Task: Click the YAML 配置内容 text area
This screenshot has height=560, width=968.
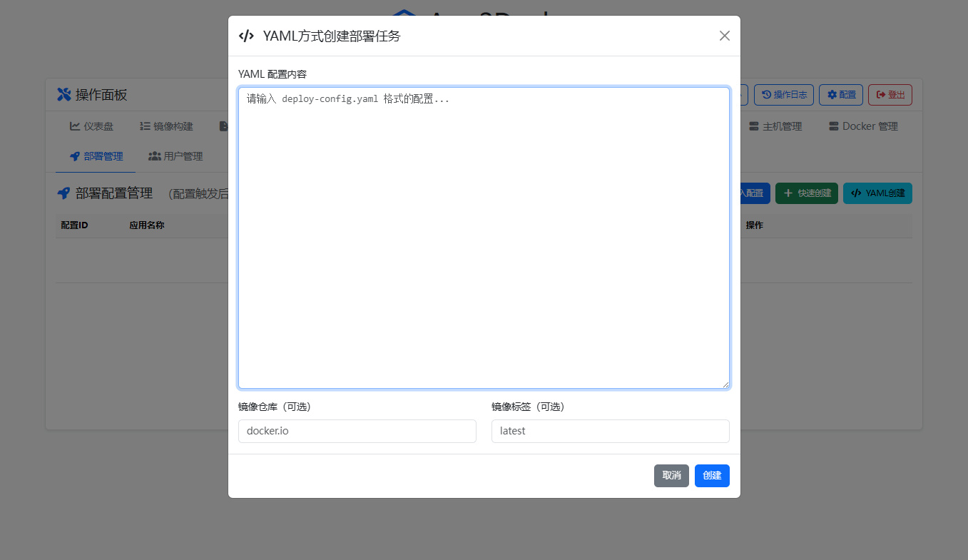Action: click(484, 238)
